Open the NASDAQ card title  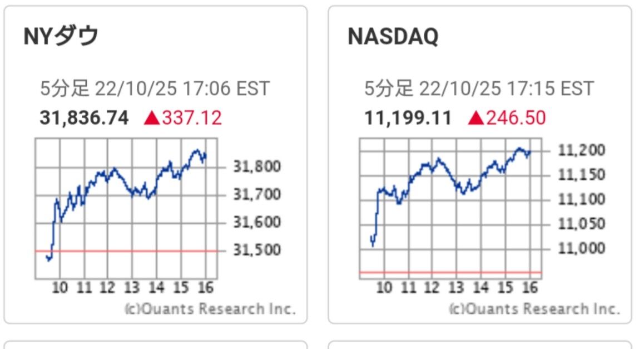click(x=393, y=37)
